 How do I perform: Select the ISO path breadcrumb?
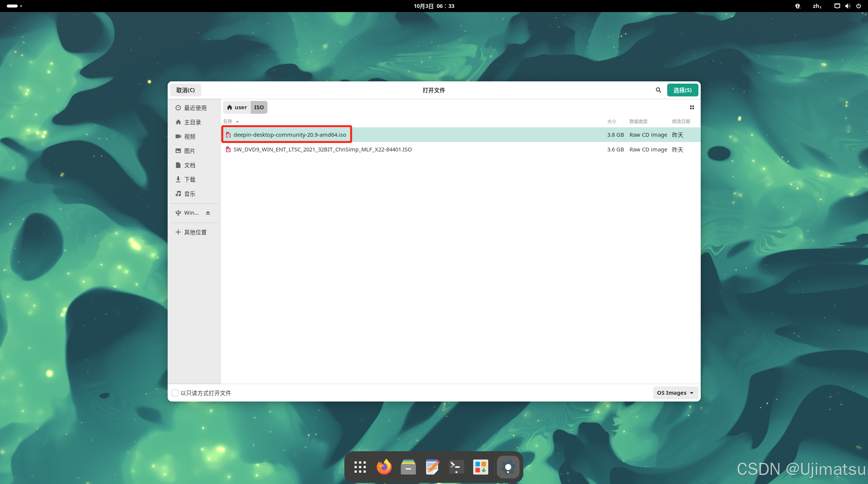[259, 107]
